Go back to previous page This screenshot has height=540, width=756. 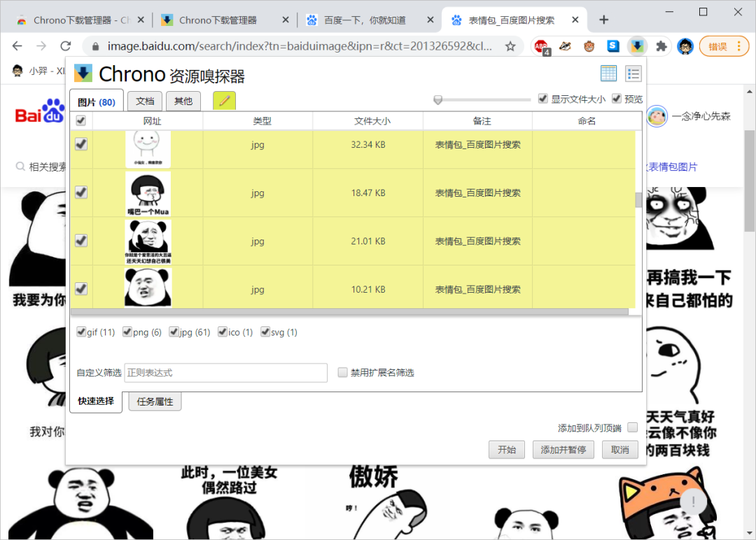[17, 46]
